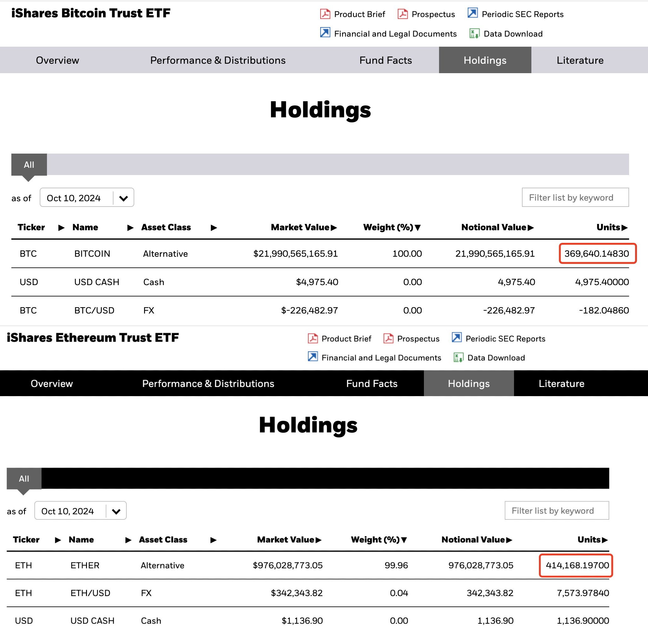Click Bitcoin Trust Prospectus link text
The image size is (648, 644).
[433, 14]
